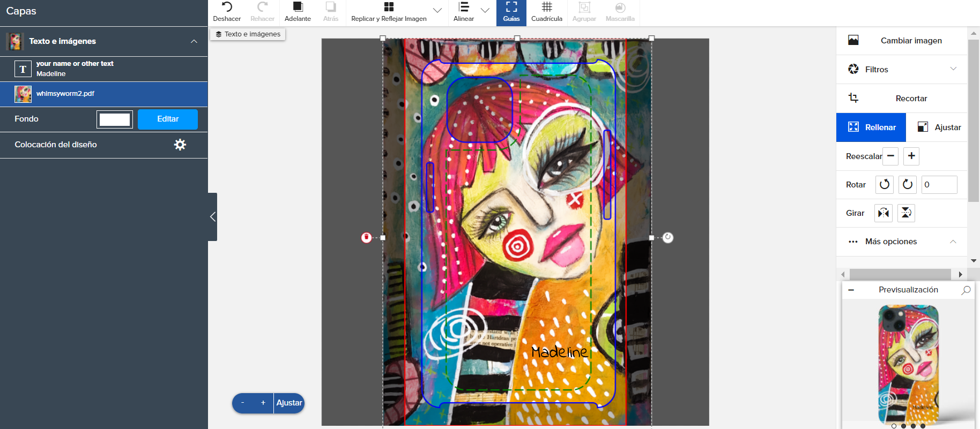The height and width of the screenshot is (429, 980).
Task: Select the second preview dot
Action: tap(903, 426)
